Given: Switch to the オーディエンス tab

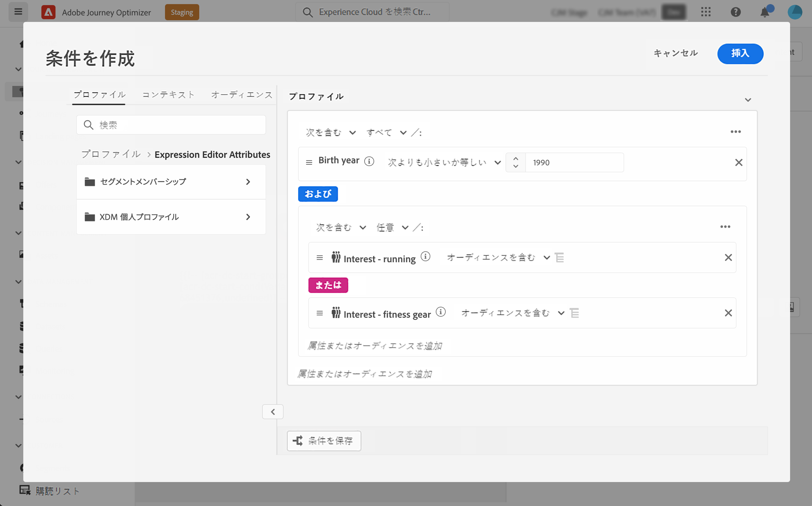Looking at the screenshot, I should coord(241,95).
